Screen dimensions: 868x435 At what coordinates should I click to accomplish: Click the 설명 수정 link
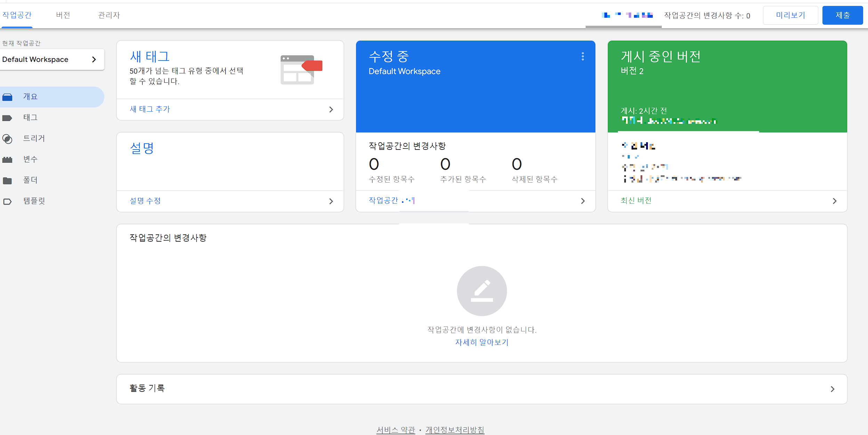[x=145, y=201]
